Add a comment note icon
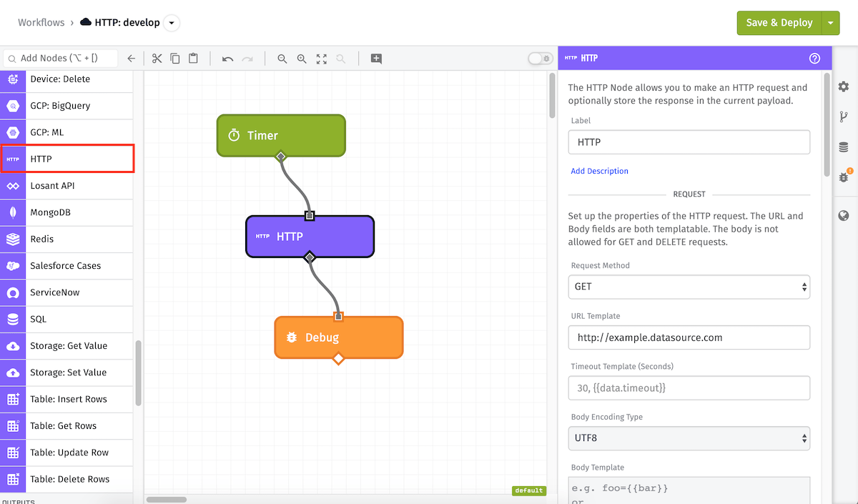 point(376,59)
